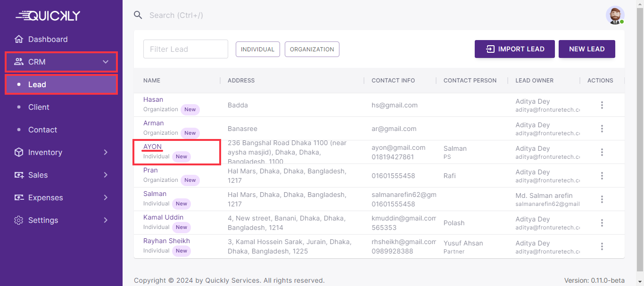Click the Inventory box icon

coord(19,152)
